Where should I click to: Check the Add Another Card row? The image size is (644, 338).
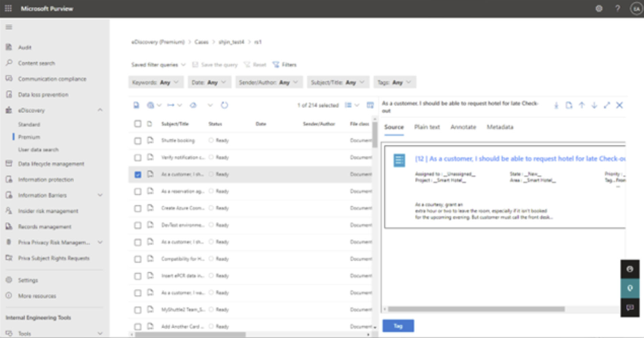(x=138, y=327)
